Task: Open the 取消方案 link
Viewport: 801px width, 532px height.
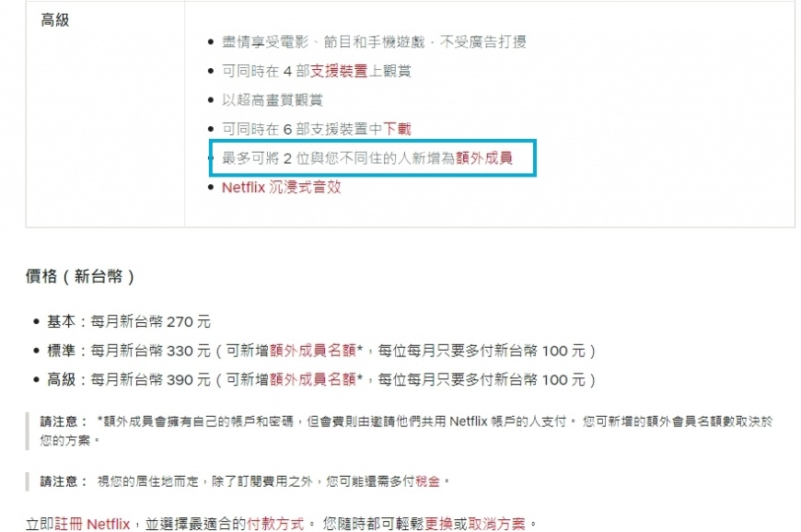Action: click(x=496, y=524)
